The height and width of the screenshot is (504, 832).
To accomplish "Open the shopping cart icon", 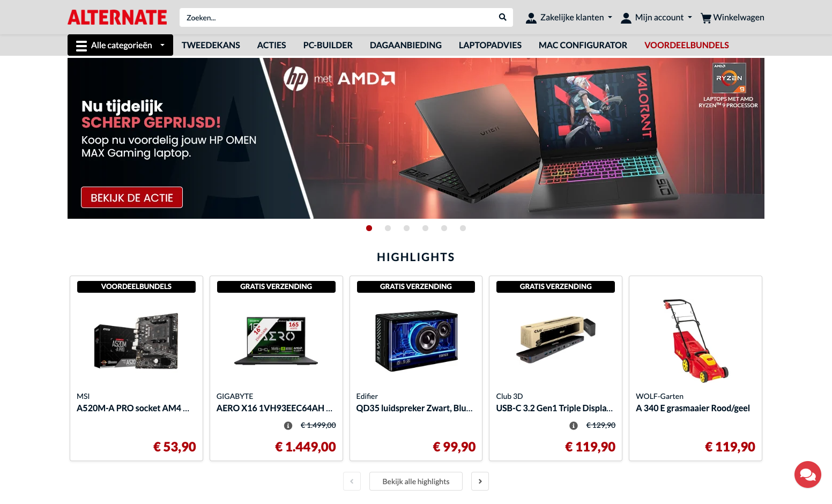I will point(705,18).
